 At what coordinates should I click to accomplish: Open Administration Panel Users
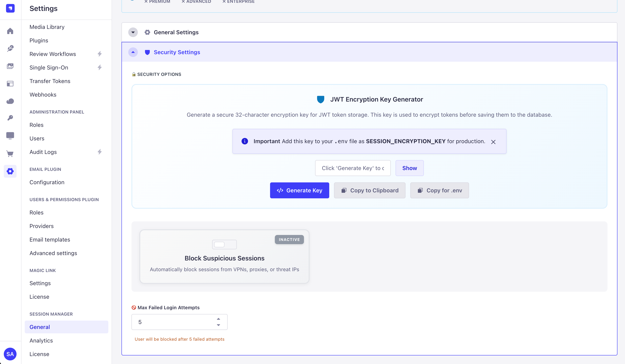click(x=37, y=138)
